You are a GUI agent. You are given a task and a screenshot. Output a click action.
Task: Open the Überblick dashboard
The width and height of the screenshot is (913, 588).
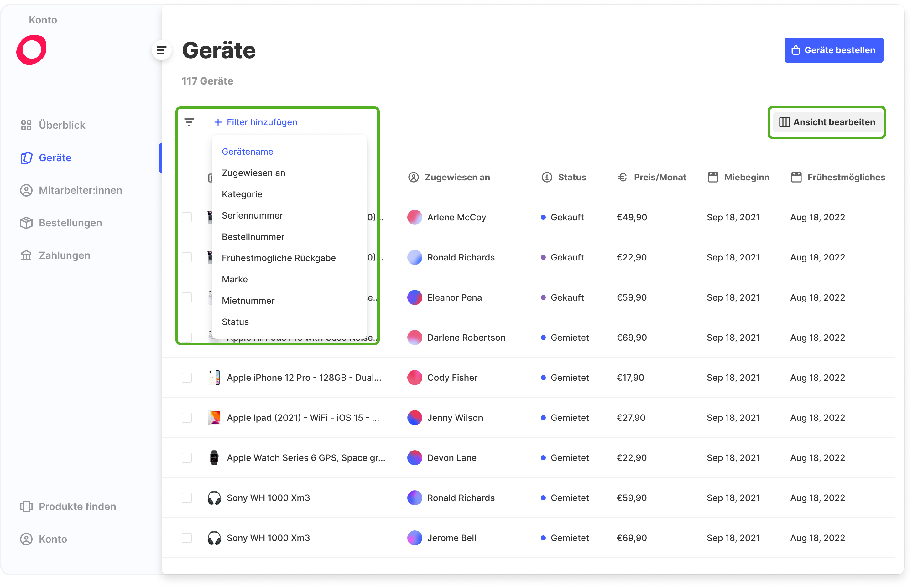pyautogui.click(x=53, y=125)
